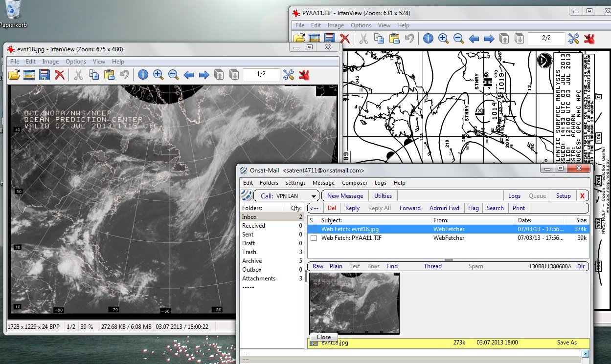
Task: Click the red Delete X icon in evnt18.jpg toolbar
Action: tap(60, 75)
